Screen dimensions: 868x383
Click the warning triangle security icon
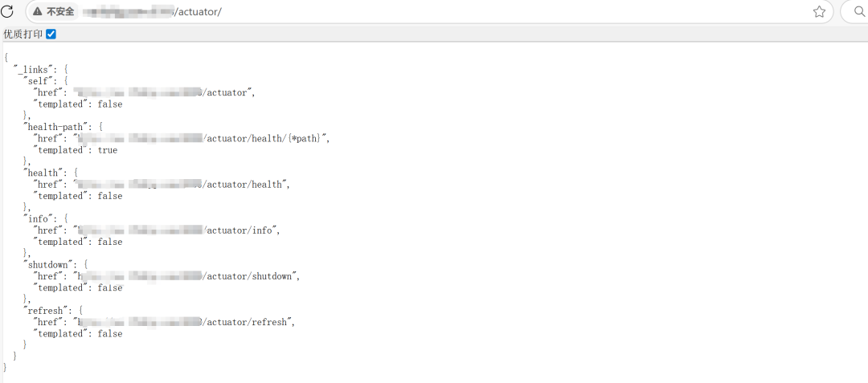[37, 11]
